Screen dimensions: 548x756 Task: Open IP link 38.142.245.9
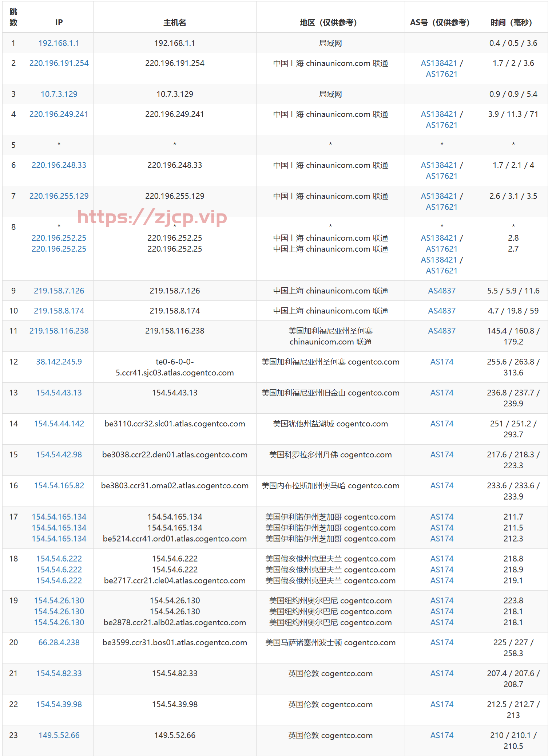click(59, 362)
